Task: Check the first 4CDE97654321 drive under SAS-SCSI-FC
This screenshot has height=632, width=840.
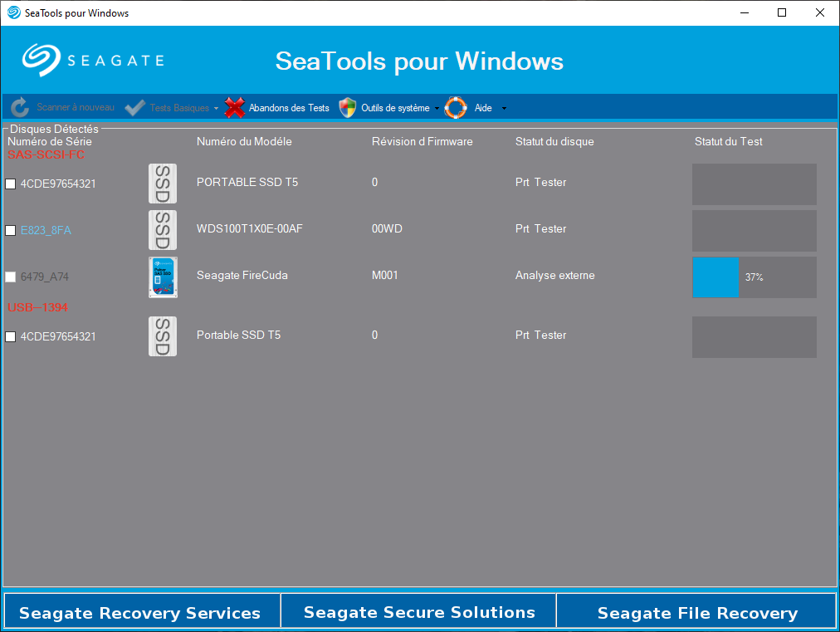Action: pos(10,184)
